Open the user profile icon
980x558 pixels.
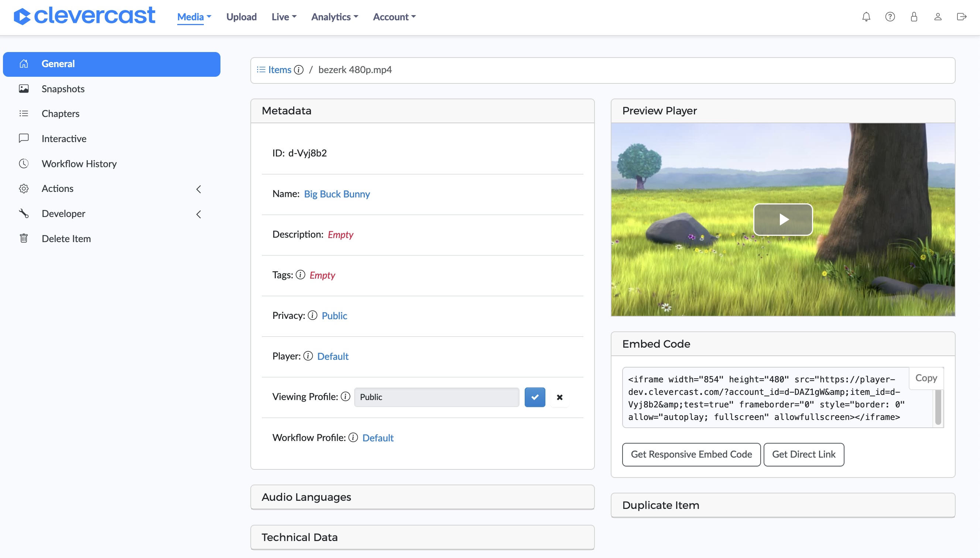pos(938,17)
